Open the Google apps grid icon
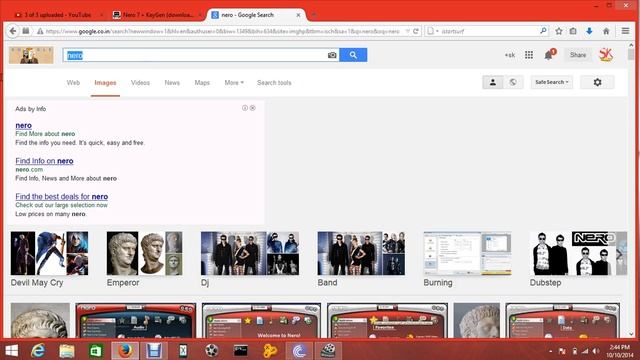 [x=529, y=55]
